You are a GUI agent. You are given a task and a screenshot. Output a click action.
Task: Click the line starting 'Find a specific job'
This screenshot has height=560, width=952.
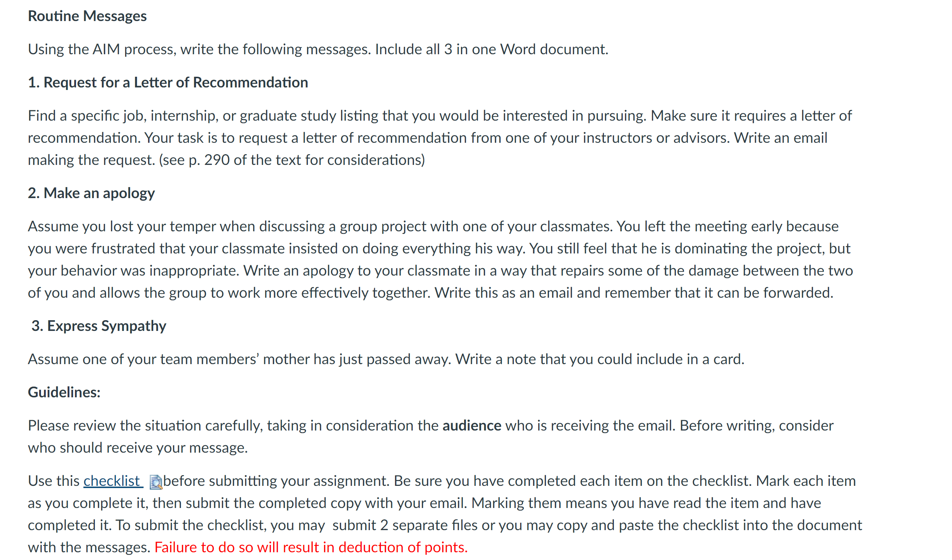click(x=440, y=115)
